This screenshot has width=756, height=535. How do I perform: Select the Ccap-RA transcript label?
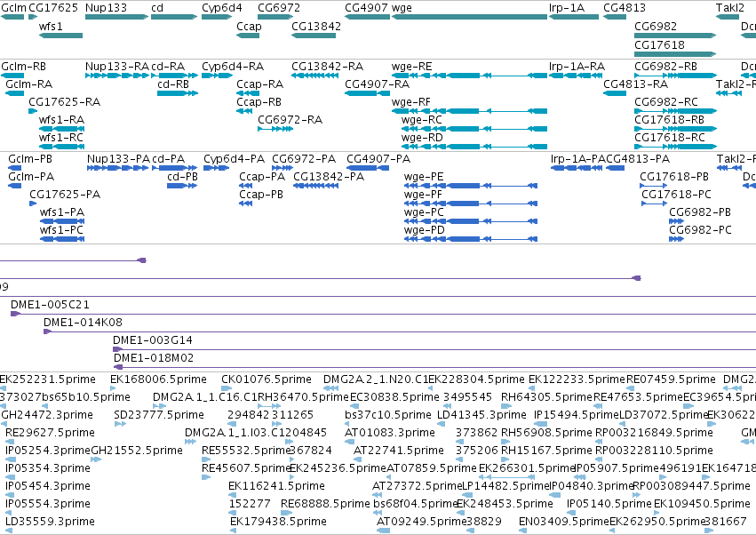click(x=259, y=84)
